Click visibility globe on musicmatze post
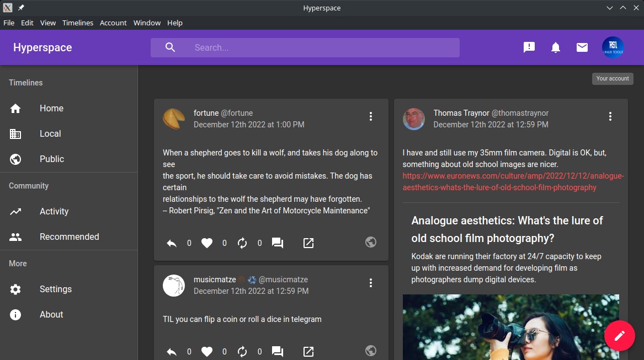This screenshot has width=644, height=360. 371,351
